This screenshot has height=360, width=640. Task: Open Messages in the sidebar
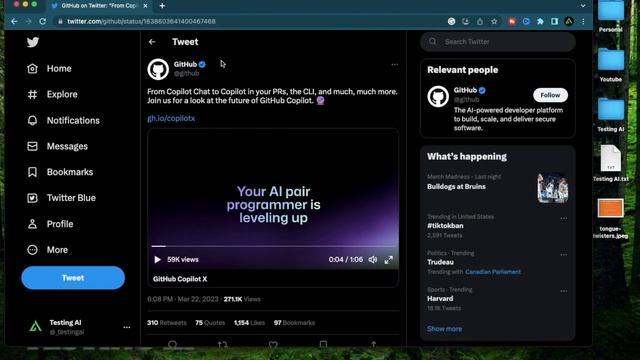coord(58,146)
